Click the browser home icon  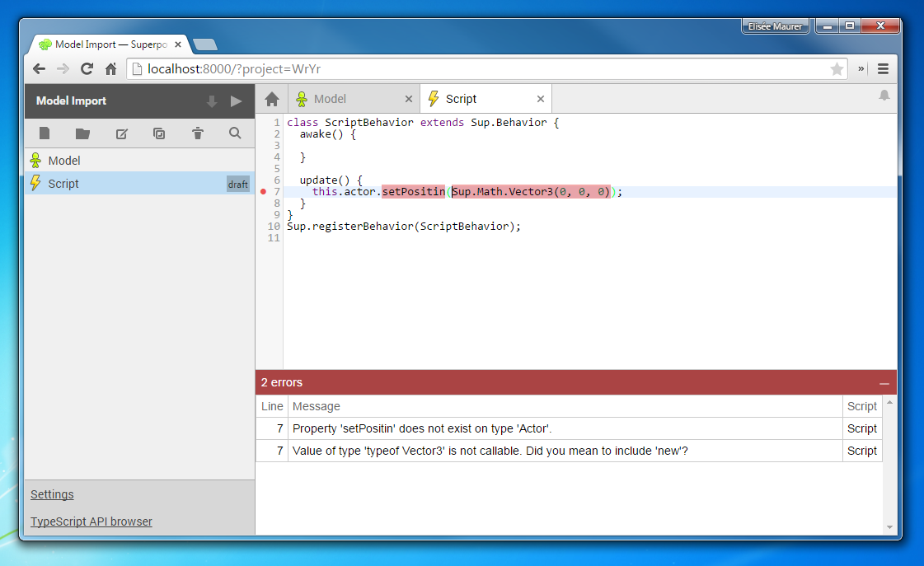tap(110, 69)
